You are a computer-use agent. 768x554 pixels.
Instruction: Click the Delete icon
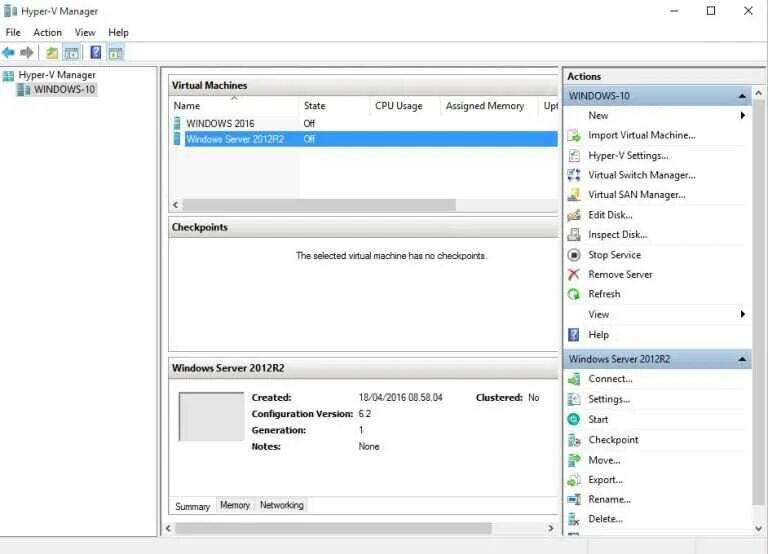pyautogui.click(x=574, y=519)
